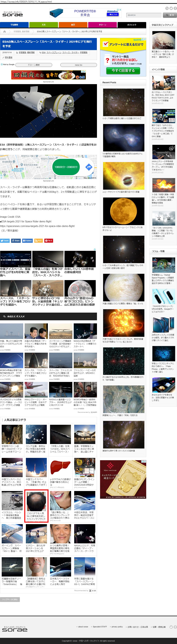Click the Pin it Pinterest button
The height and width of the screenshot is (644, 177).
48,240
